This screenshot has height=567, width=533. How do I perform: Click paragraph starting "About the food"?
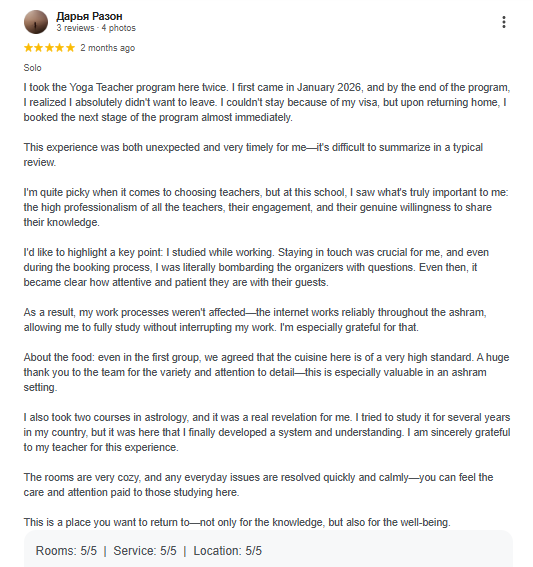click(266, 372)
